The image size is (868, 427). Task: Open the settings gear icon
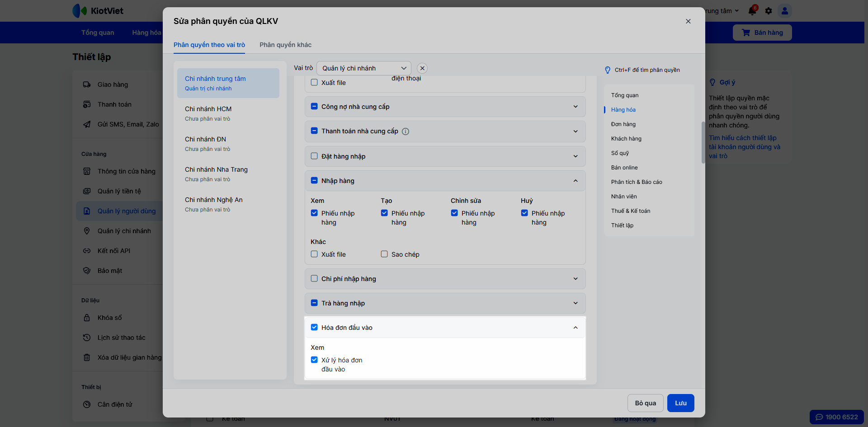[x=769, y=11]
